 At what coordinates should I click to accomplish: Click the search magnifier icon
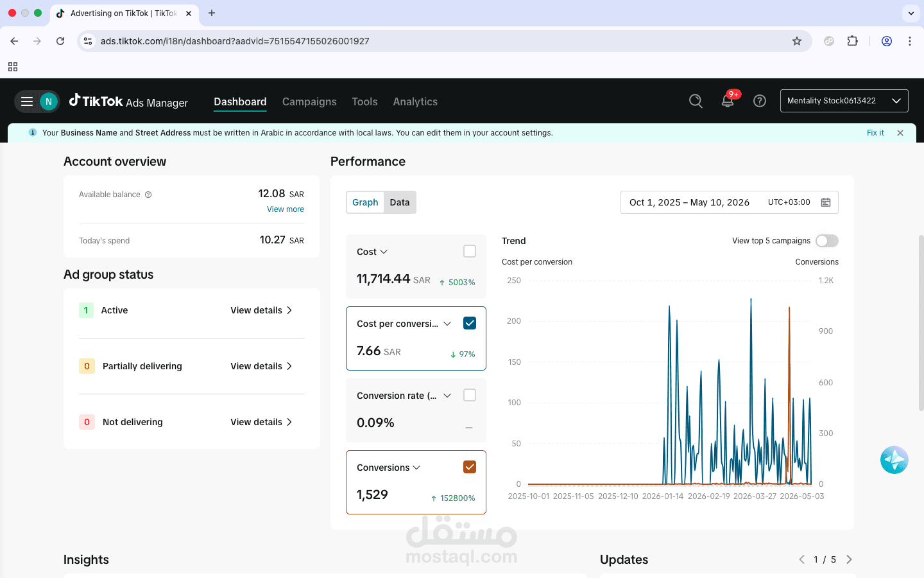coord(696,101)
